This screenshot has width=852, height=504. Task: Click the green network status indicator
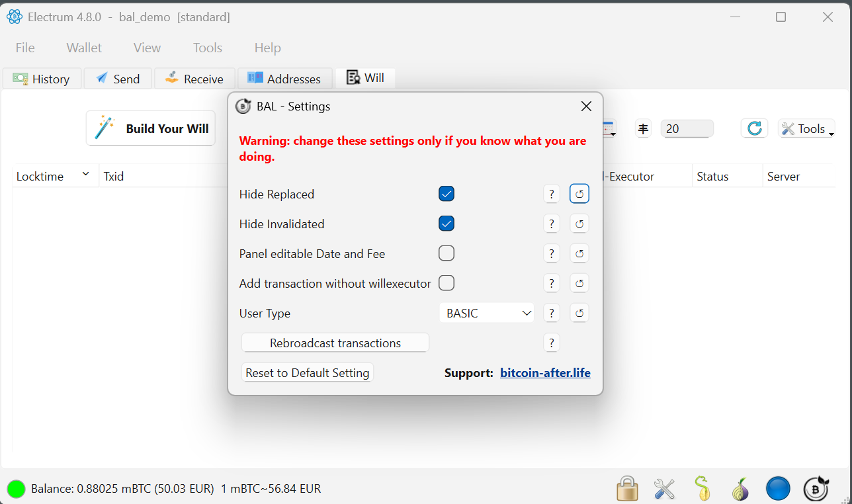pyautogui.click(x=16, y=489)
